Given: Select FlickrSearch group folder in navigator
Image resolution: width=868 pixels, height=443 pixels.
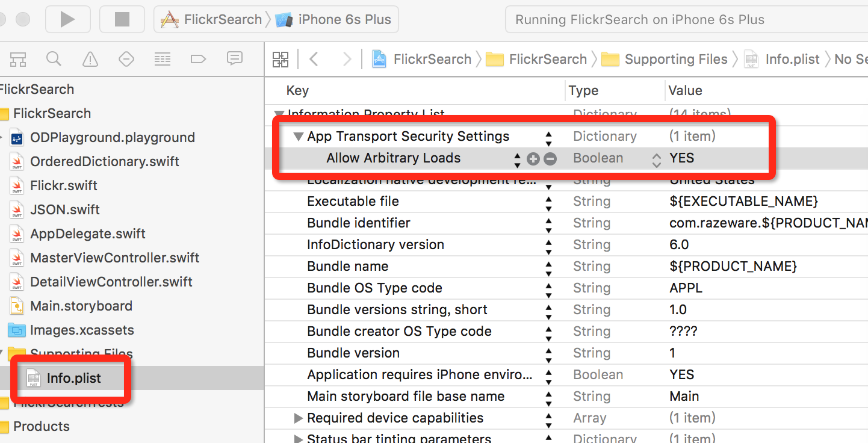Looking at the screenshot, I should tap(52, 113).
